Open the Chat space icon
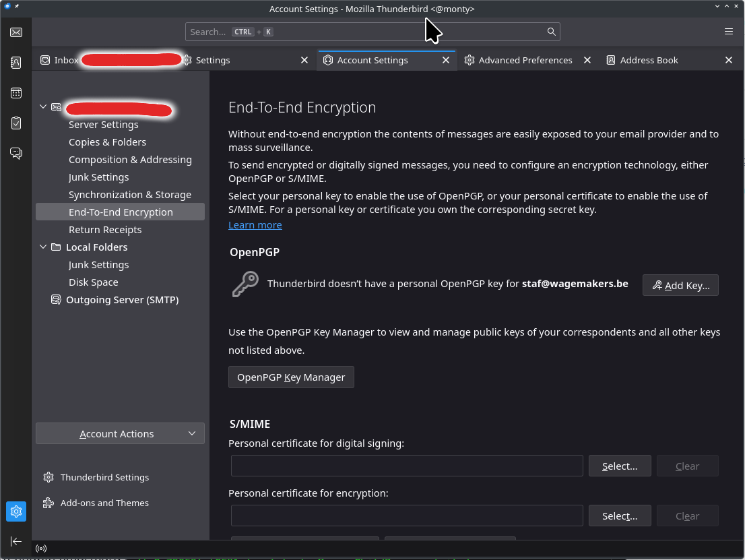The image size is (745, 560). [16, 154]
